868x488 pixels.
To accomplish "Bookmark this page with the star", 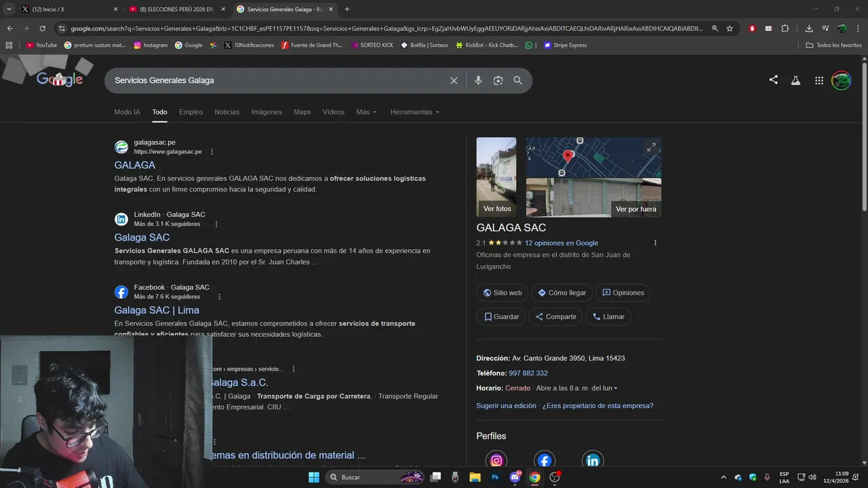I will pos(730,28).
